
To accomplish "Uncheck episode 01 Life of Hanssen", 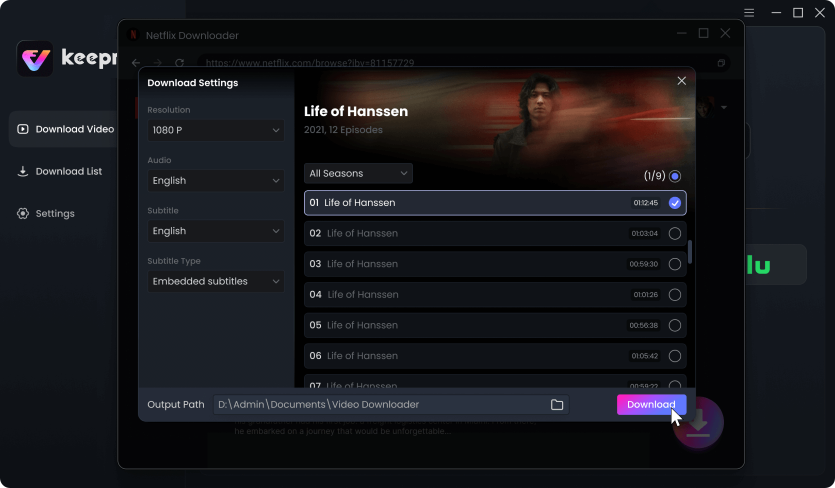I will (x=675, y=203).
